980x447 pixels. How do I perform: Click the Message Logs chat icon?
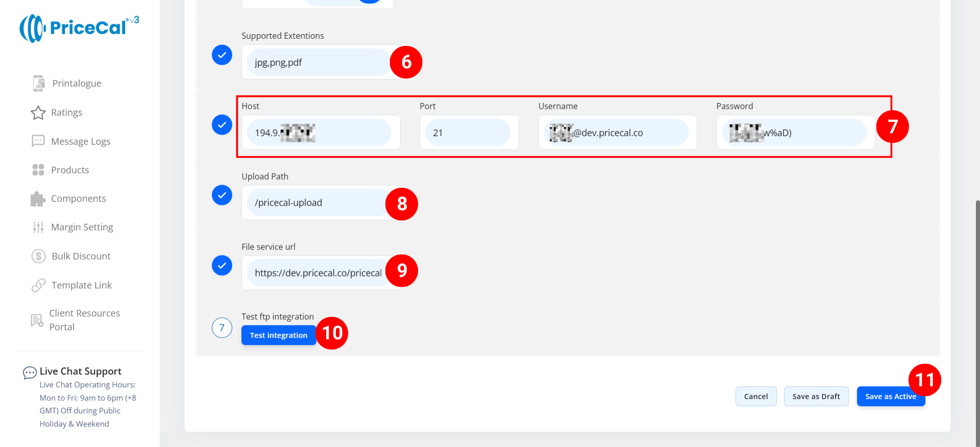click(38, 141)
